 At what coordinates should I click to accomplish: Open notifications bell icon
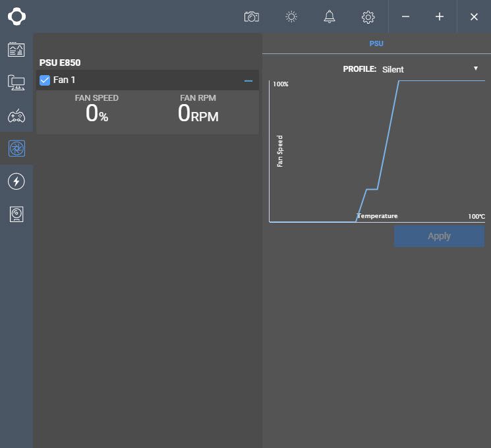329,16
